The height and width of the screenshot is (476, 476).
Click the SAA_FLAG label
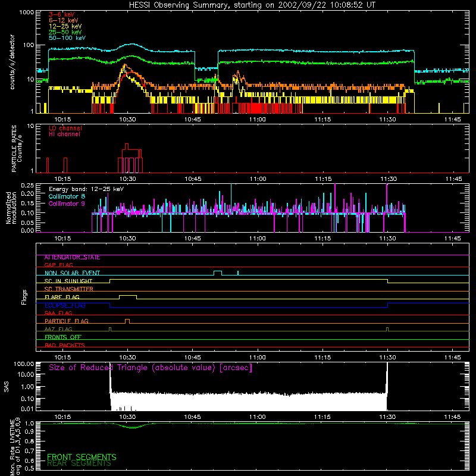click(x=58, y=313)
